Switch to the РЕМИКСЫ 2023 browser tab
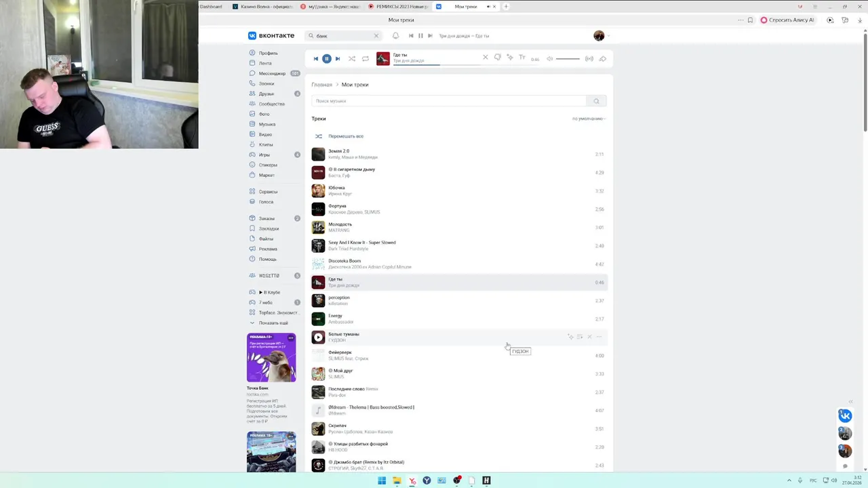This screenshot has width=868, height=488. pos(398,7)
